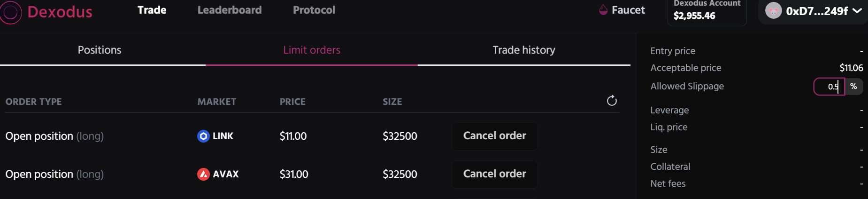Switch to the Positions tab

(100, 50)
